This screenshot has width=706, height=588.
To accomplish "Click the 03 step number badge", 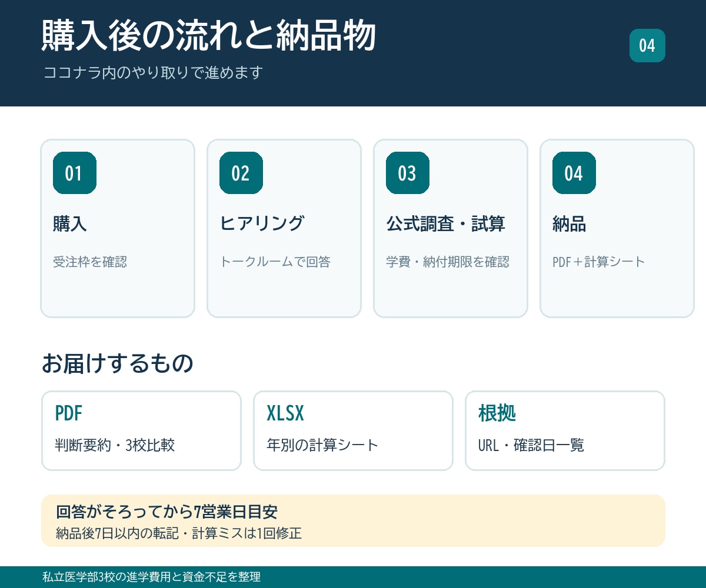I will (x=408, y=173).
